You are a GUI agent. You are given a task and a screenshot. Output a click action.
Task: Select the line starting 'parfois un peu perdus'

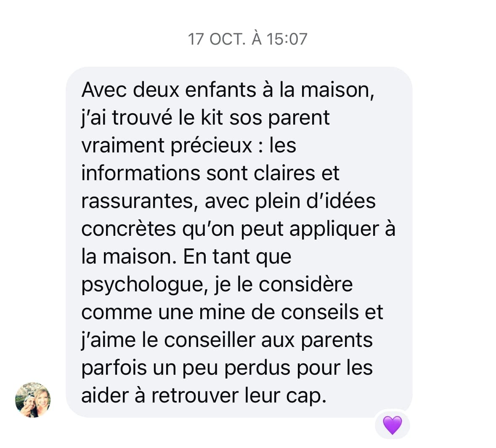[x=227, y=368]
